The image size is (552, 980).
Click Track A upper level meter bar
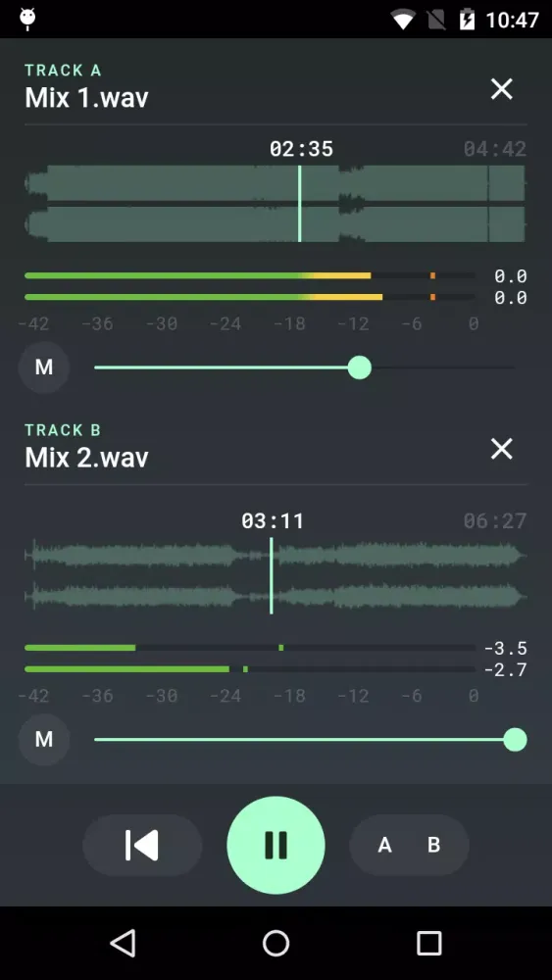coord(250,275)
